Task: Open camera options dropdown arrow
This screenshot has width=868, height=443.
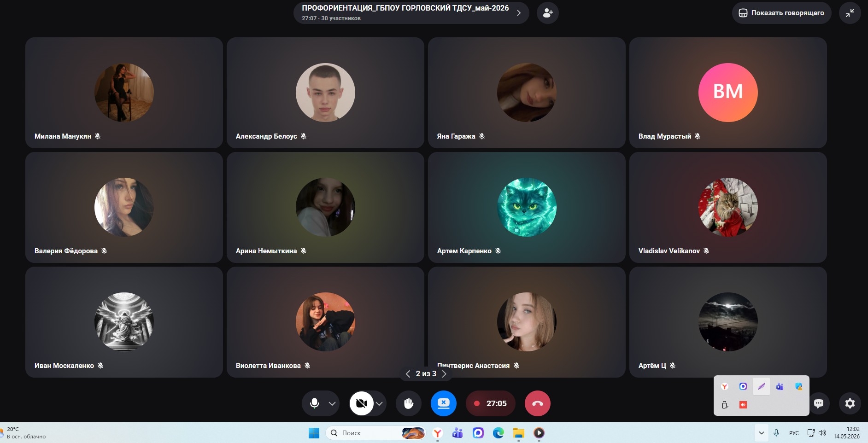Action: pyautogui.click(x=379, y=403)
